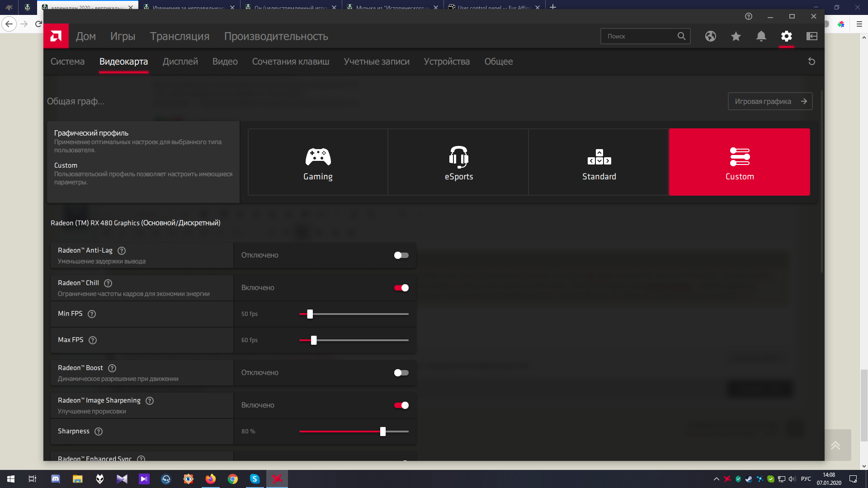Drag the Sharpness slider to adjust

(382, 432)
